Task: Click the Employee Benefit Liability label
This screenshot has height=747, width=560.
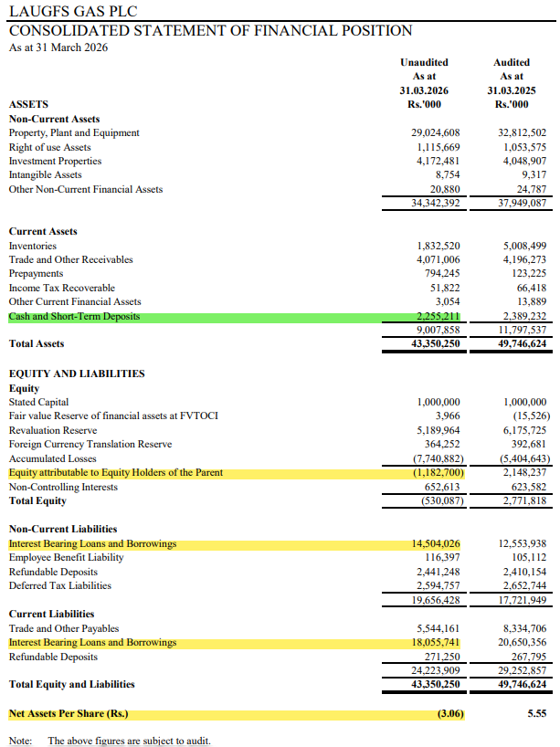Action: pyautogui.click(x=67, y=557)
